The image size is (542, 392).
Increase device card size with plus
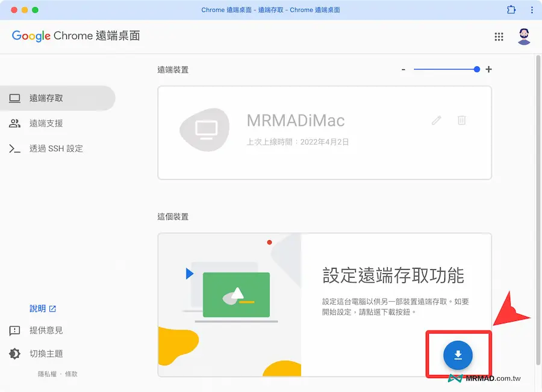tap(488, 69)
